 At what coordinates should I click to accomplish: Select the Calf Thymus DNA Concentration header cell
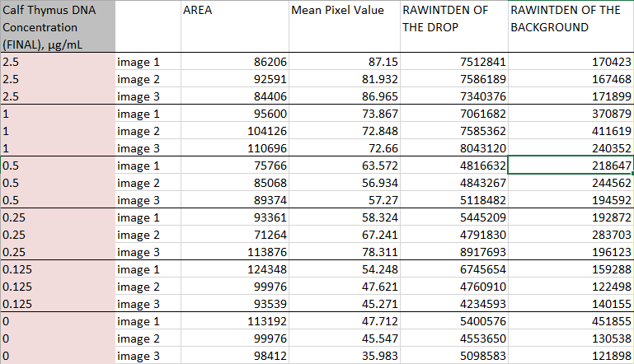(57, 27)
